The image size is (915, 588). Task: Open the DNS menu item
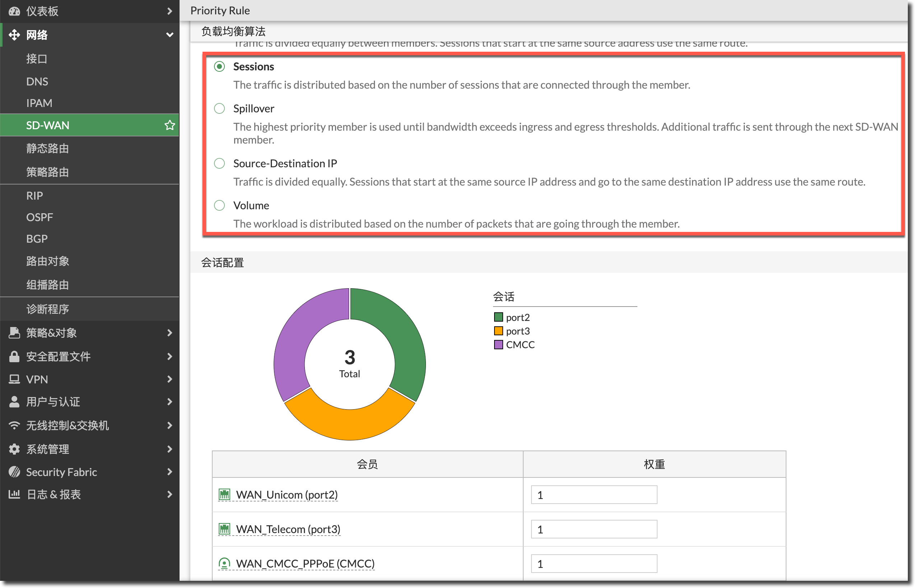click(37, 81)
